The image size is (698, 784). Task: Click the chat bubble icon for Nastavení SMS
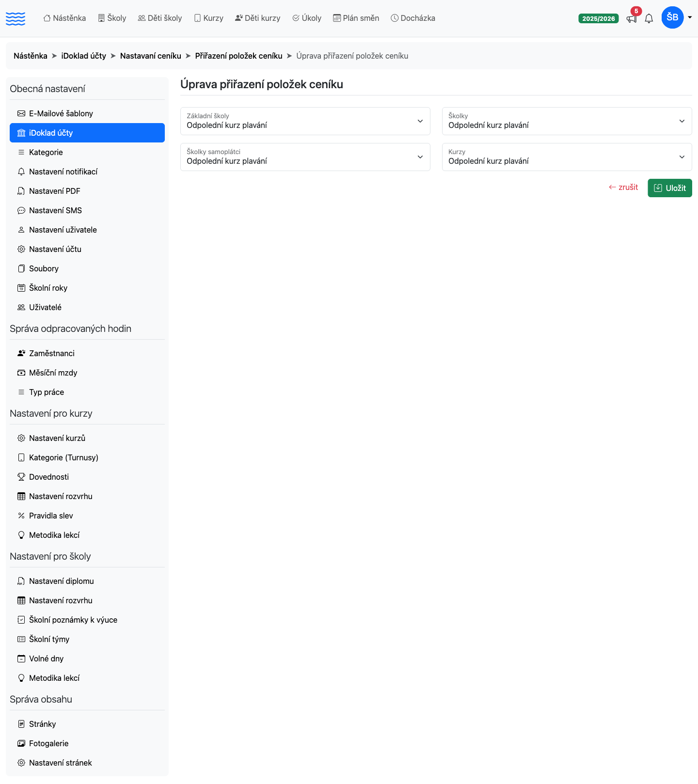21,210
